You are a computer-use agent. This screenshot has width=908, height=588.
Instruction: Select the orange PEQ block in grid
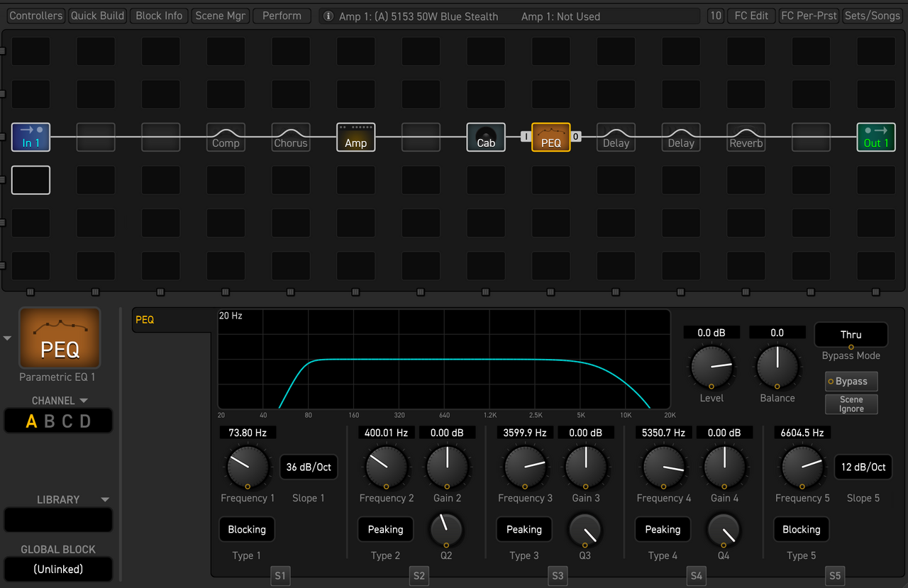(x=551, y=137)
